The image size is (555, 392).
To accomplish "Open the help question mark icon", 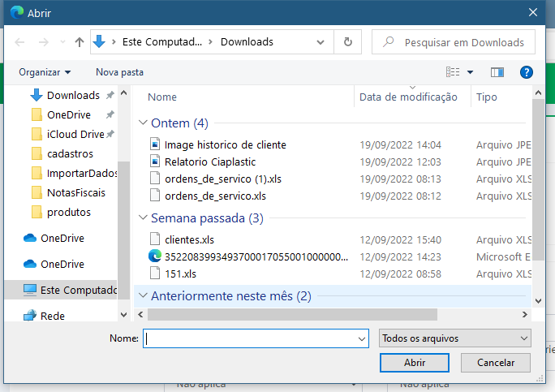I will click(526, 72).
